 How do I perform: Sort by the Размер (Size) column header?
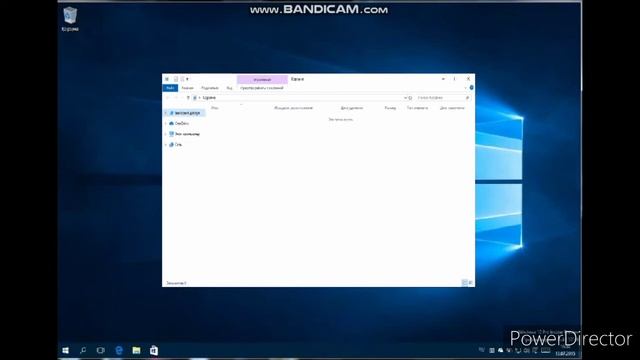(390, 108)
